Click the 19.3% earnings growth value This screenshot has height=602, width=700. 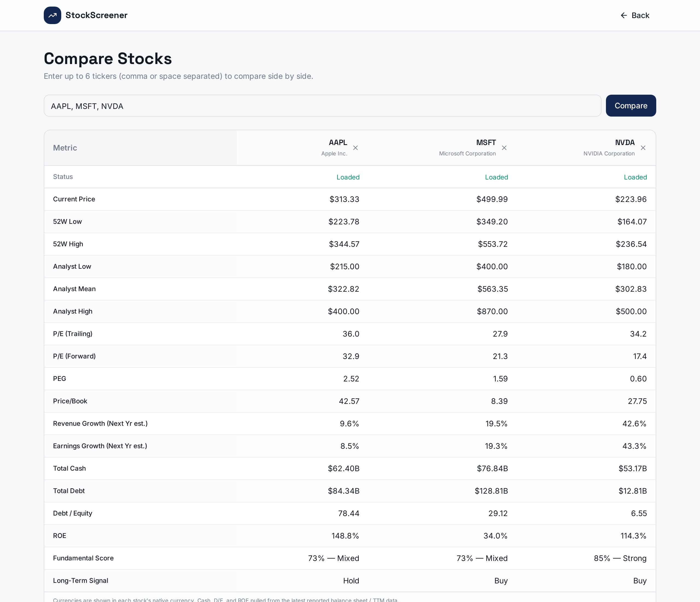click(x=496, y=446)
